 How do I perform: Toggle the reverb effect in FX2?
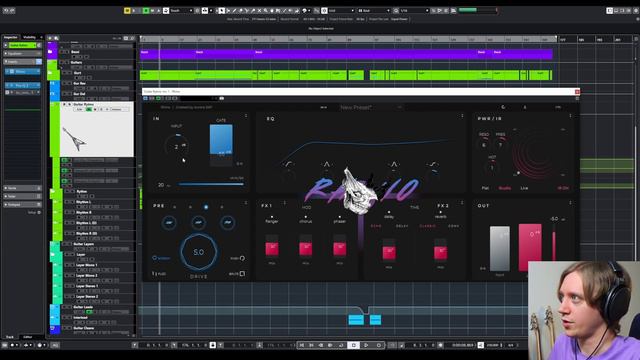440,212
